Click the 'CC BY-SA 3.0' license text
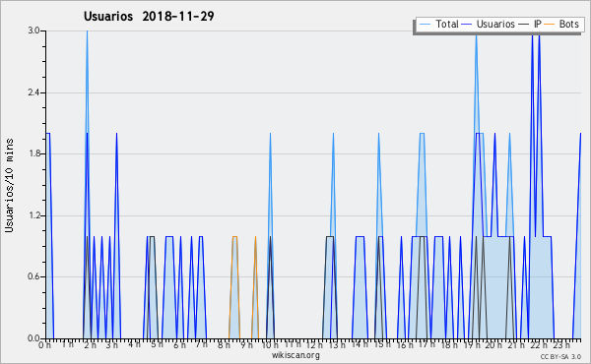The width and height of the screenshot is (591, 364). pos(560,357)
